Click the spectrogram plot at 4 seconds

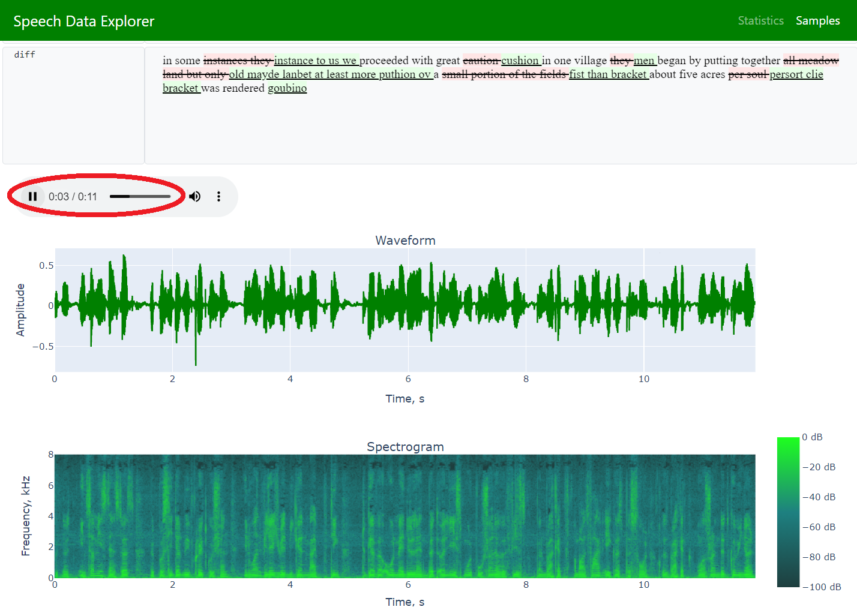tap(290, 516)
